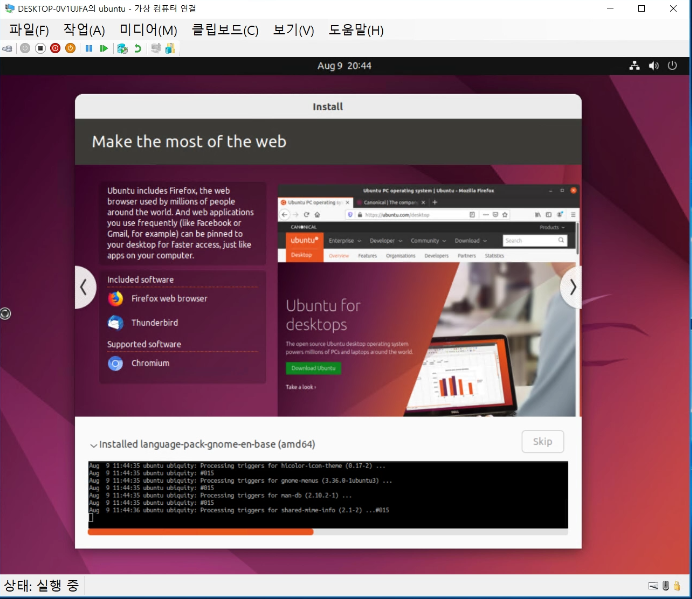The width and height of the screenshot is (692, 599).
Task: Click 'Installed language-pack-gnome-en-base (amd64)' status text
Action: click(207, 445)
